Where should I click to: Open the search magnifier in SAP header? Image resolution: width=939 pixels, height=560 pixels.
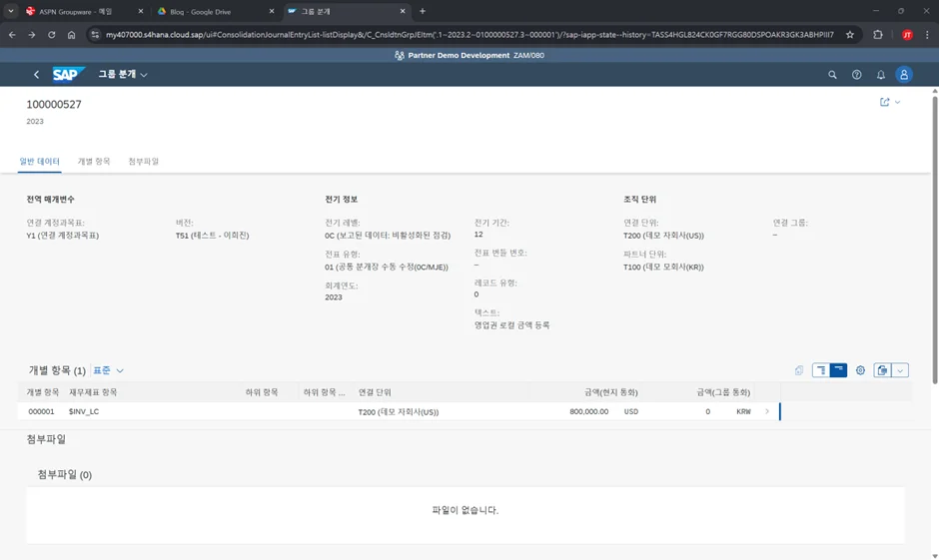(832, 75)
